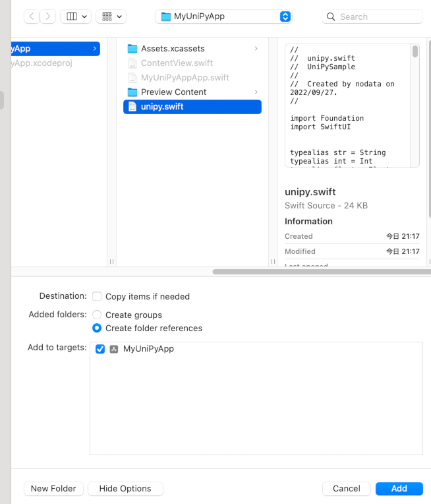This screenshot has width=431, height=504.
Task: Expand Preview Content folder chevron
Action: (x=256, y=92)
